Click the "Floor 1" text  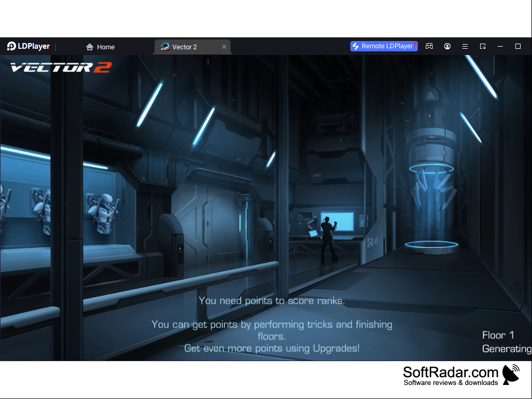[x=498, y=335]
